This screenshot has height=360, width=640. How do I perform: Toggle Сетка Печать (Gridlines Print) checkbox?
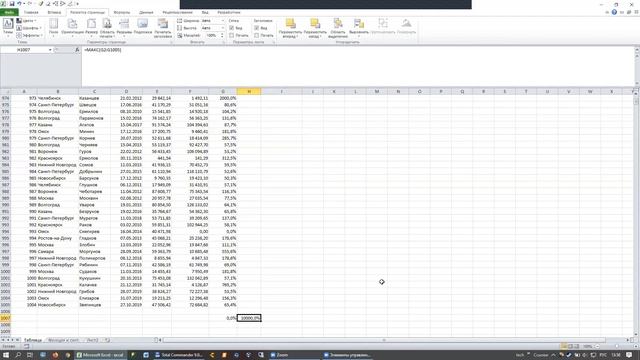(231, 36)
